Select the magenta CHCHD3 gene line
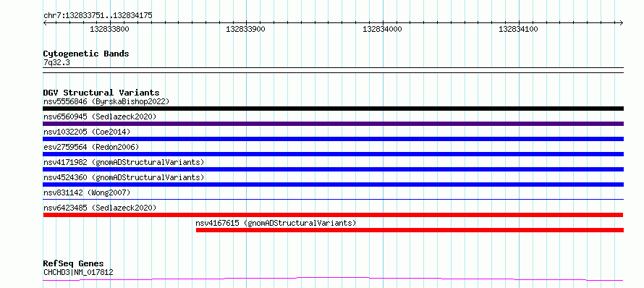 pos(333,279)
